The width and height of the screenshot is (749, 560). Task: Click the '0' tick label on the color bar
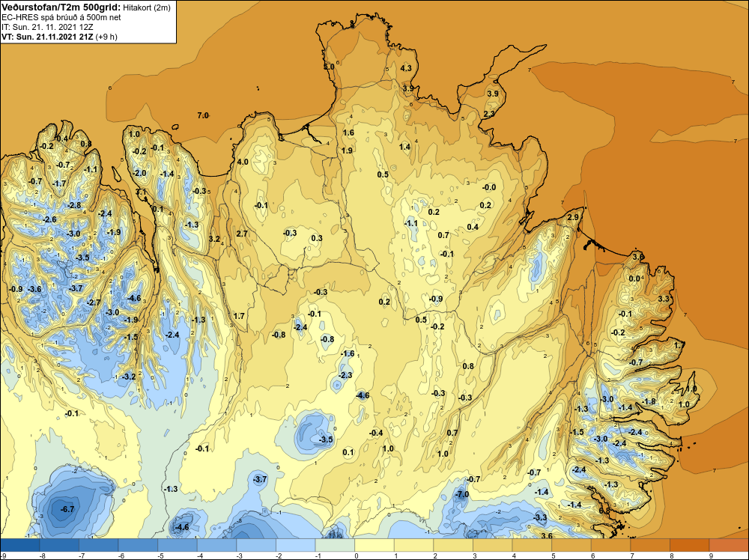tap(357, 556)
